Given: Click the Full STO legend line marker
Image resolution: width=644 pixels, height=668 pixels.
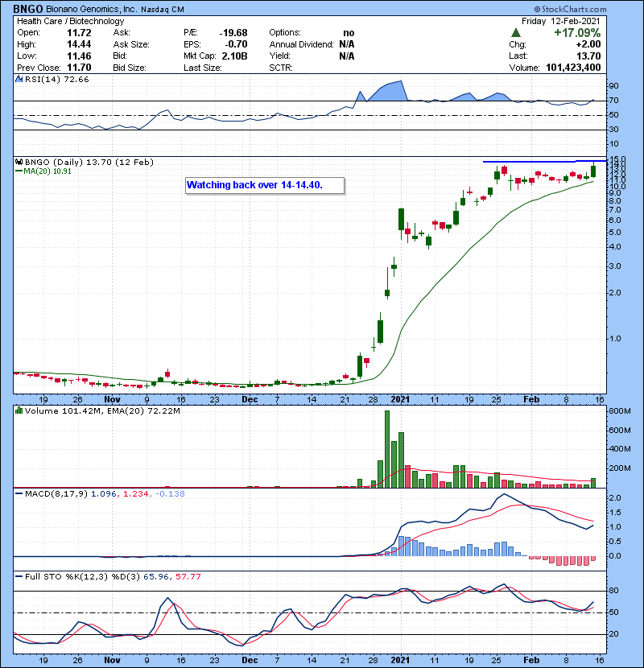Looking at the screenshot, I should click(19, 576).
